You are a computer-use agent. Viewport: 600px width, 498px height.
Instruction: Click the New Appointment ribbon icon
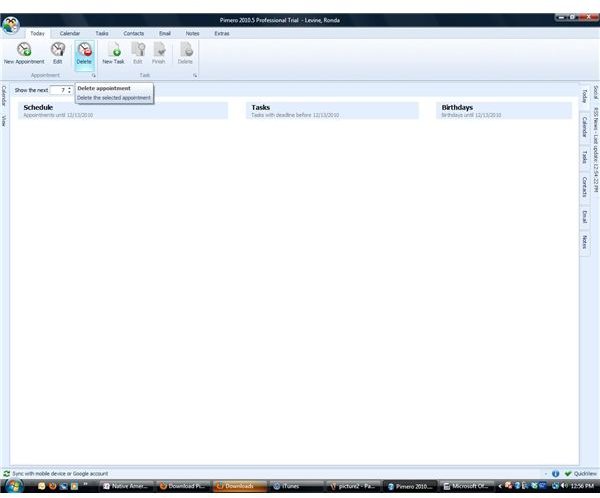coord(24,49)
